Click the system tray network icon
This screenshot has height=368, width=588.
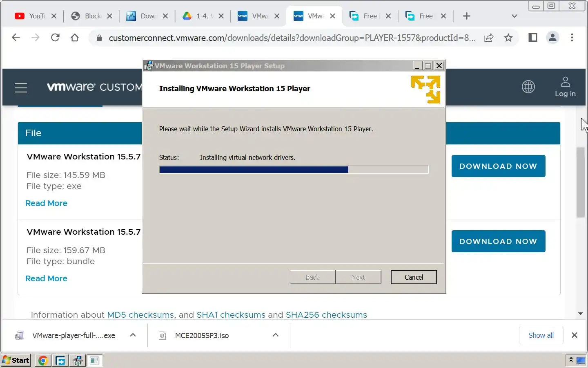581,361
